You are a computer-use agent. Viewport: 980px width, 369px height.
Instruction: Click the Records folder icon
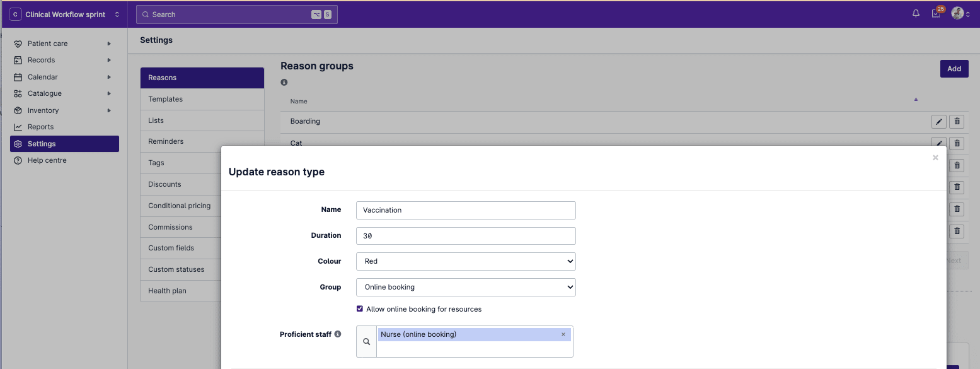click(18, 60)
